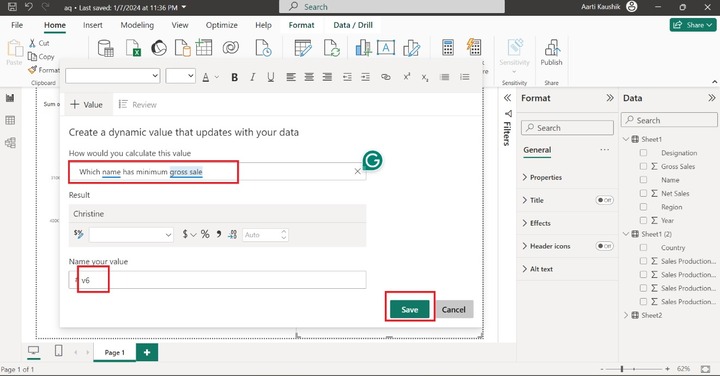Toggle bold text formatting

[x=234, y=77]
